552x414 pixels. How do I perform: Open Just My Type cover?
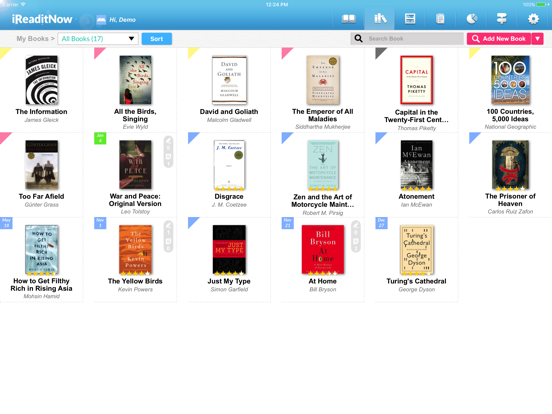tap(229, 250)
